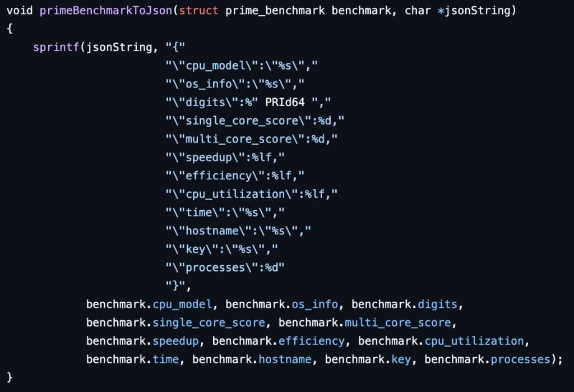Screen dimensions: 574x392
Task: Place cursor on the speedup format line
Action: coord(225,157)
